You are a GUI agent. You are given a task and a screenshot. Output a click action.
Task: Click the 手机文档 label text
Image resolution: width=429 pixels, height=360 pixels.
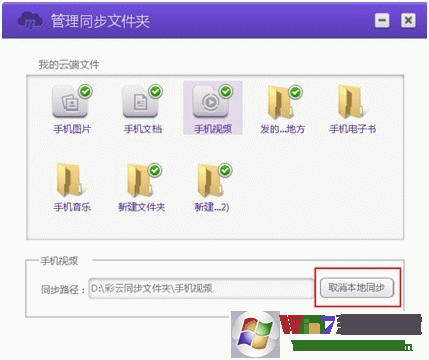point(143,129)
